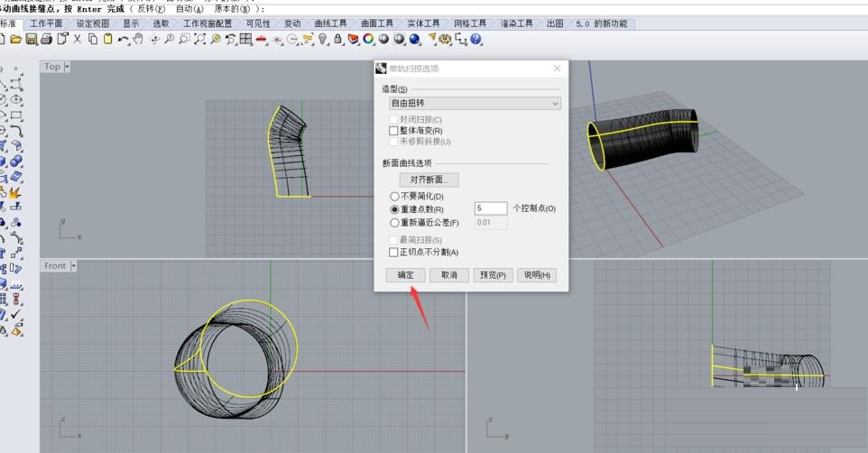Click the 4 Viewports layout icon
Image resolution: width=868 pixels, height=453 pixels.
(x=245, y=40)
